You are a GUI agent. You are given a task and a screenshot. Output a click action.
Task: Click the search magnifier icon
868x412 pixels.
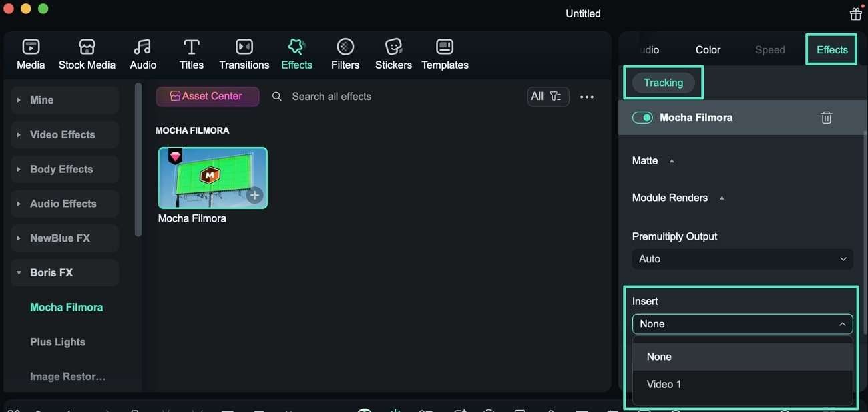(277, 97)
